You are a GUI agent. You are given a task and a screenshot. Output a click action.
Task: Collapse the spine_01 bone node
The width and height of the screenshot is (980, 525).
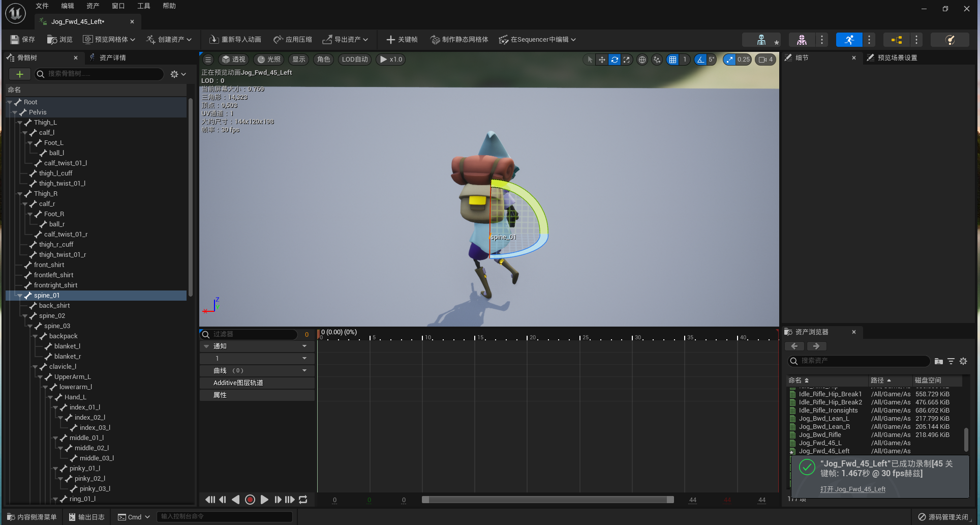tap(20, 296)
